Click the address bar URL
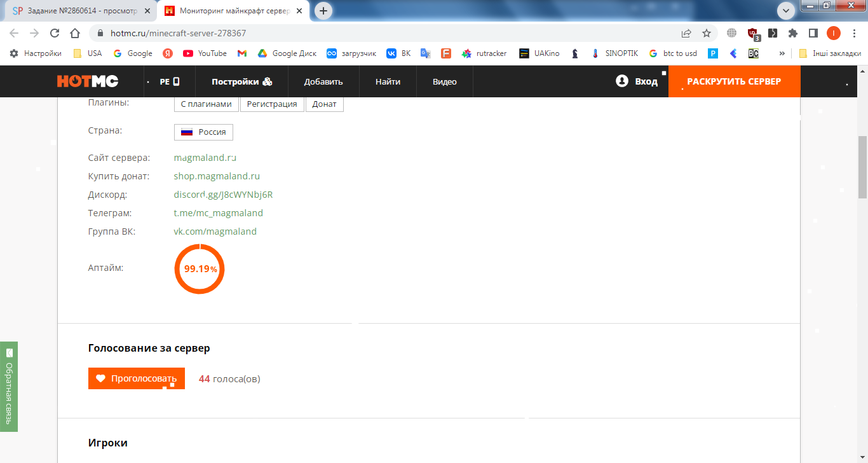 [178, 33]
